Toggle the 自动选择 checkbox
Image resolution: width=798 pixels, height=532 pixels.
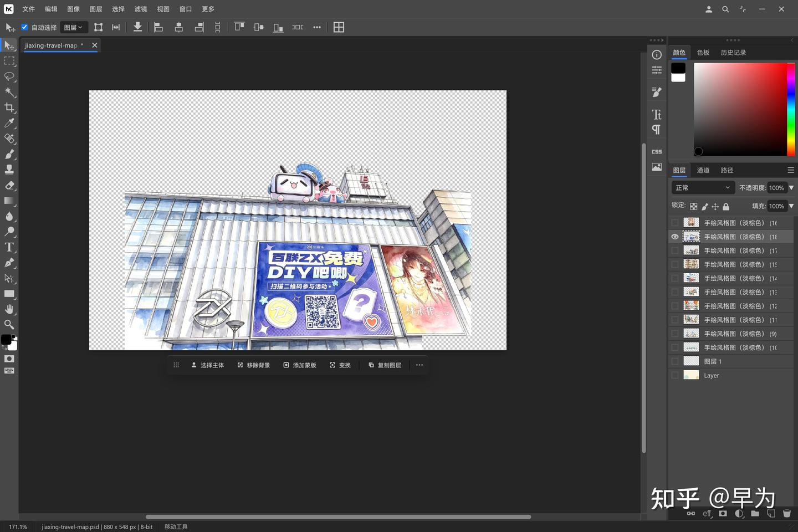24,27
